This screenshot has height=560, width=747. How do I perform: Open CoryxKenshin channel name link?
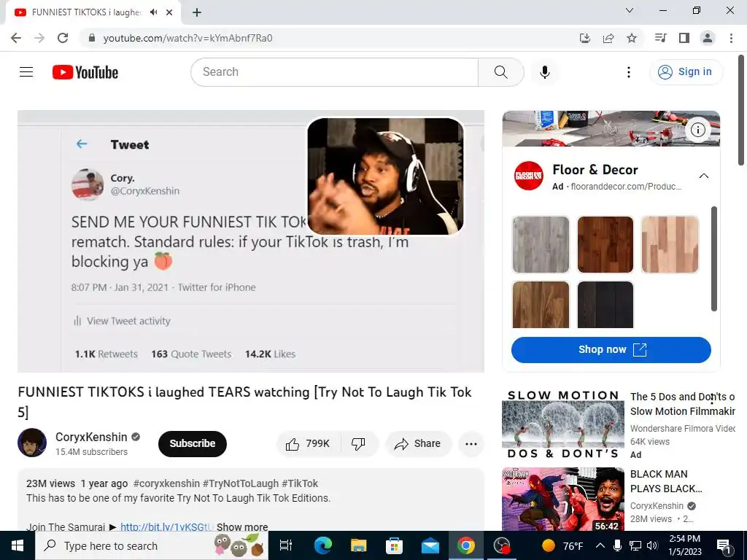pyautogui.click(x=91, y=437)
